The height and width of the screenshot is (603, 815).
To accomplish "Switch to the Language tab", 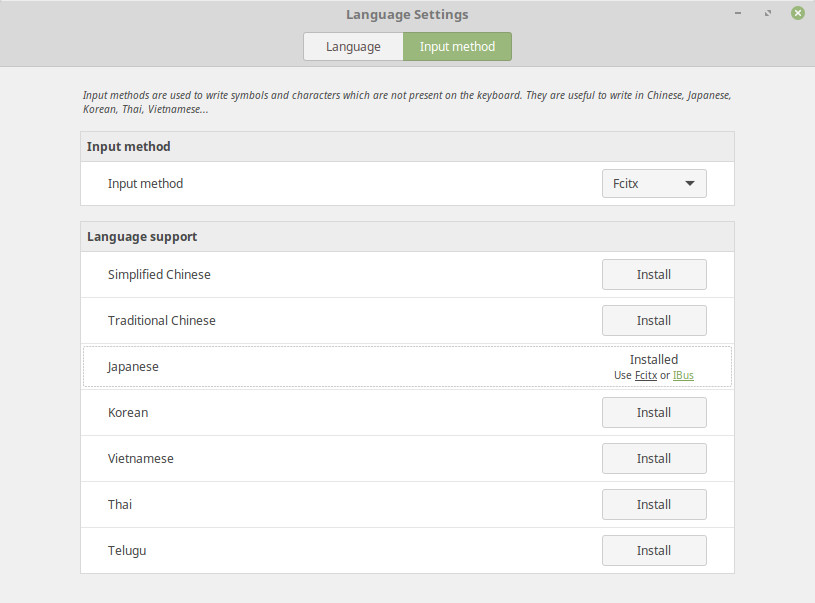I will point(353,47).
